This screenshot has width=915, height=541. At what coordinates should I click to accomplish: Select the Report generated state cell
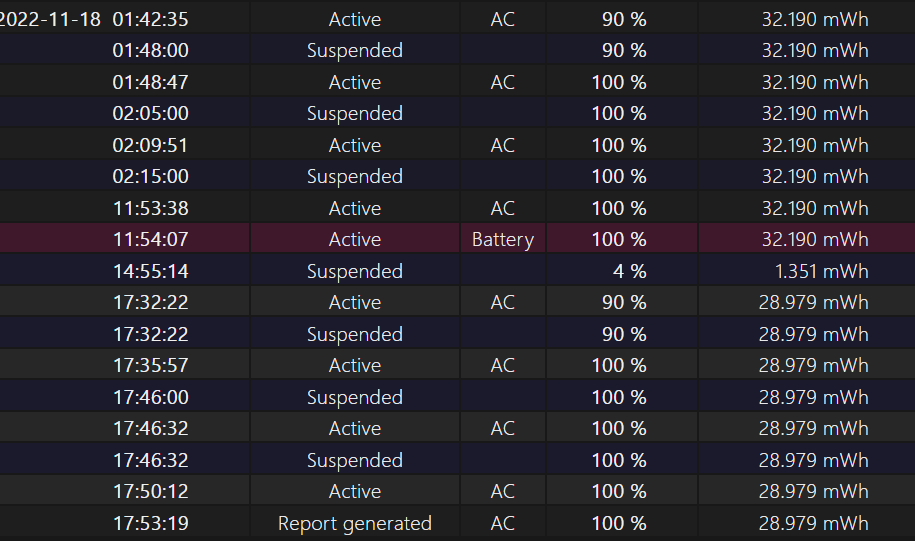point(355,523)
